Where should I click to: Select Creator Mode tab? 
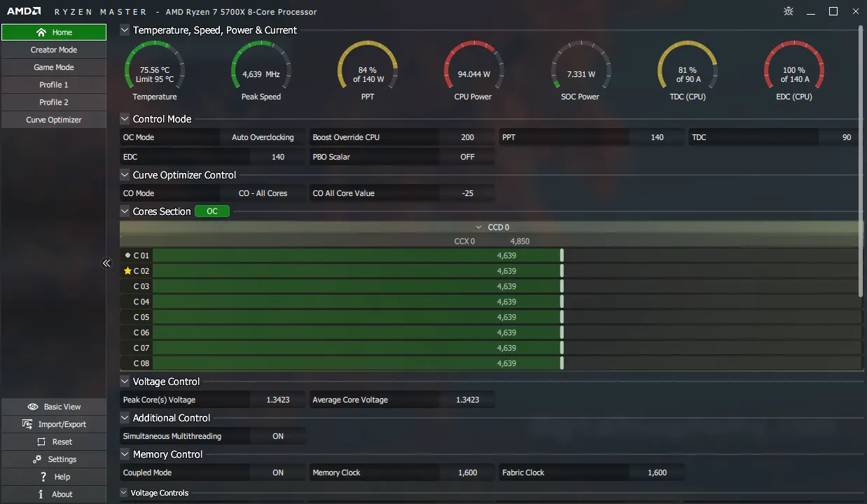click(x=54, y=50)
